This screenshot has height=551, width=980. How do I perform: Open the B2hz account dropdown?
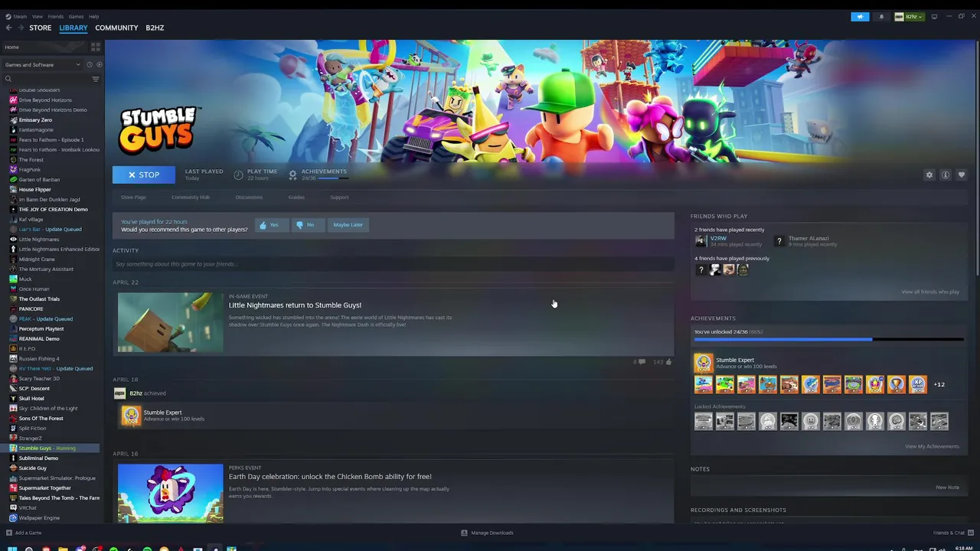tap(910, 16)
